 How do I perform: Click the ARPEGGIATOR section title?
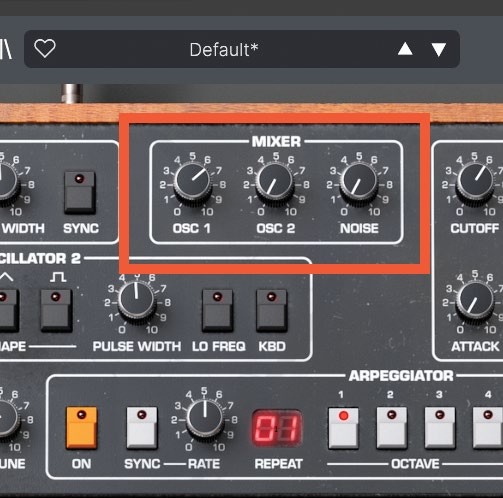401,376
